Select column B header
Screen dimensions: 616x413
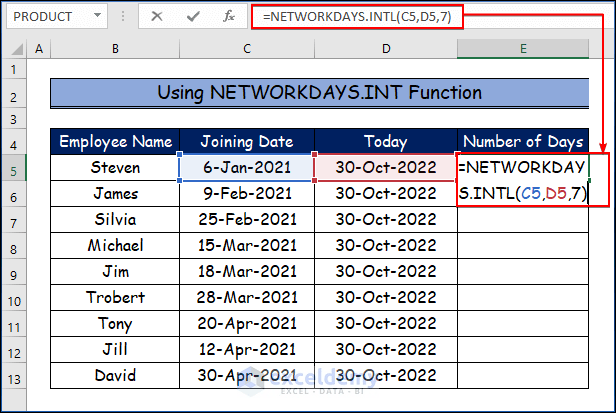115,49
